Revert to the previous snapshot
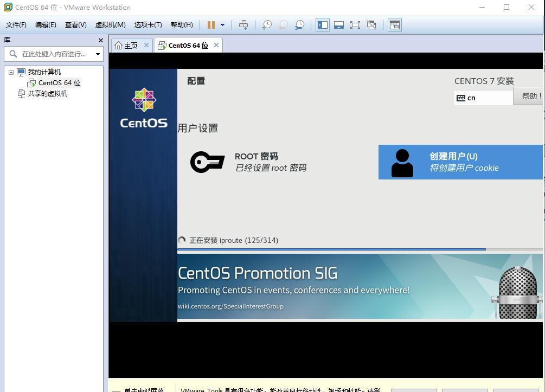The image size is (545, 392). coord(283,25)
